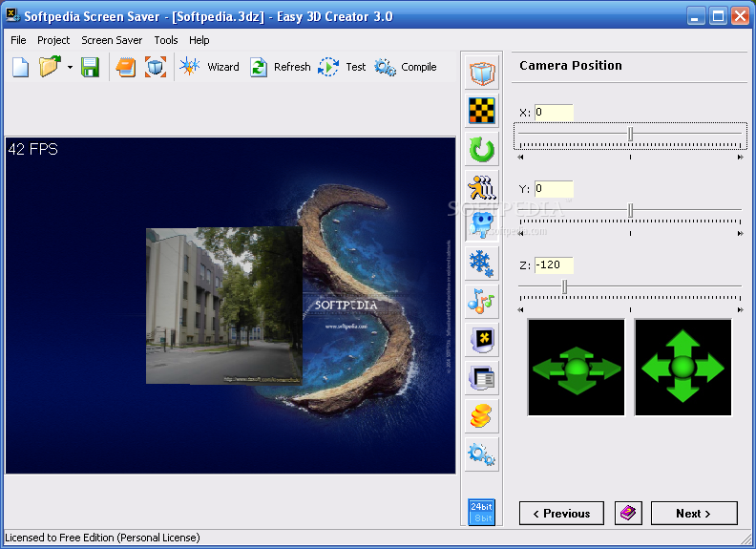
Task: Click the license status bar text
Action: pyautogui.click(x=102, y=538)
